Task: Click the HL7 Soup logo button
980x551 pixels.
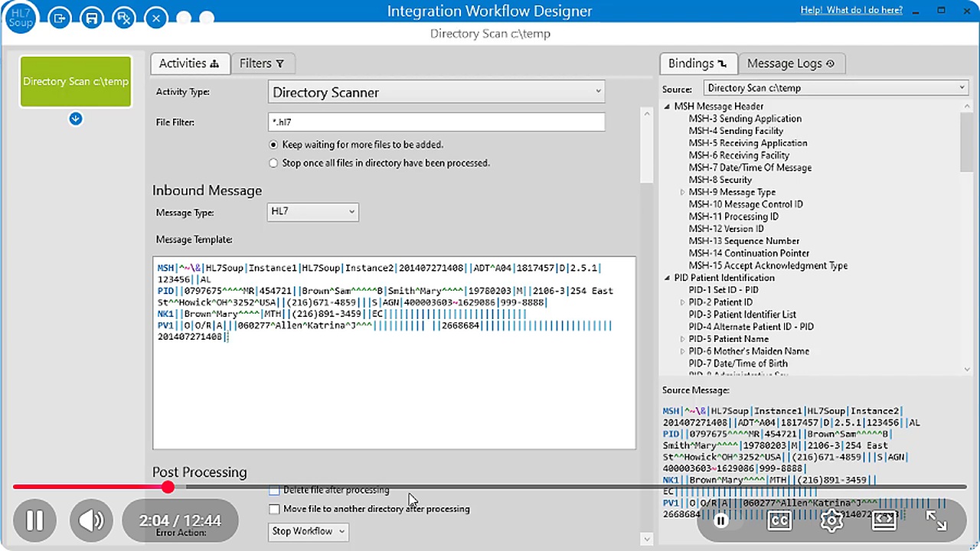Action: tap(21, 17)
